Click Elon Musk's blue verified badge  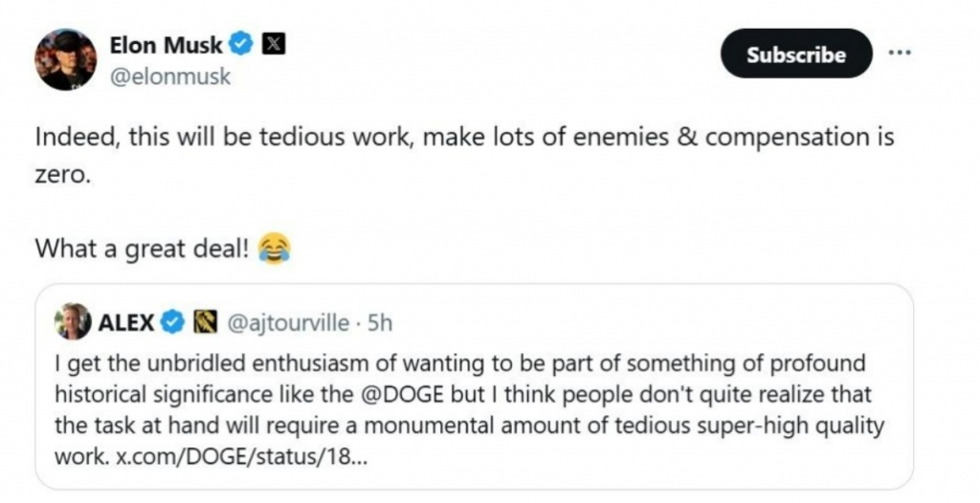click(243, 45)
